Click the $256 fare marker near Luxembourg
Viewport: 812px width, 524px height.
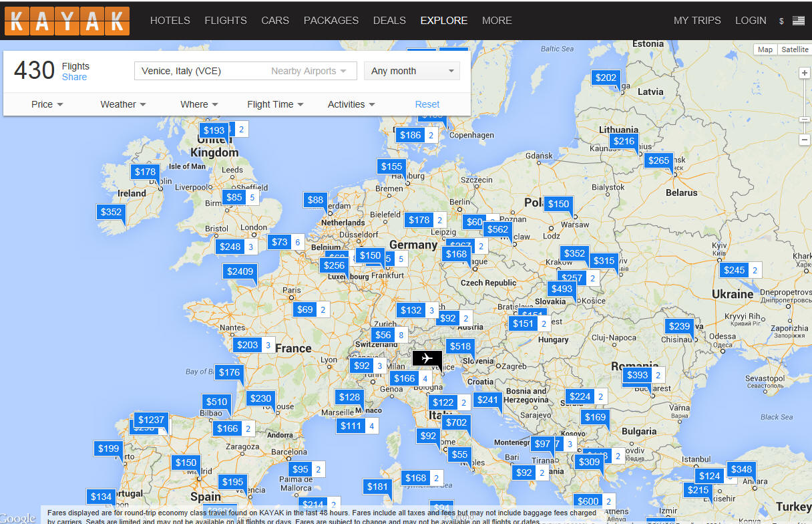(334, 265)
